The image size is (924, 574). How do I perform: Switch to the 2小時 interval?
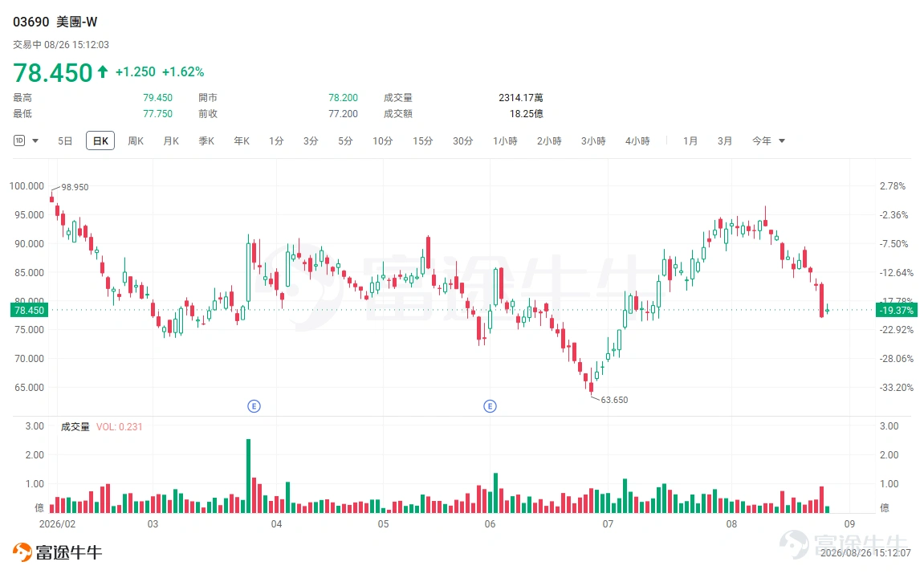click(549, 140)
